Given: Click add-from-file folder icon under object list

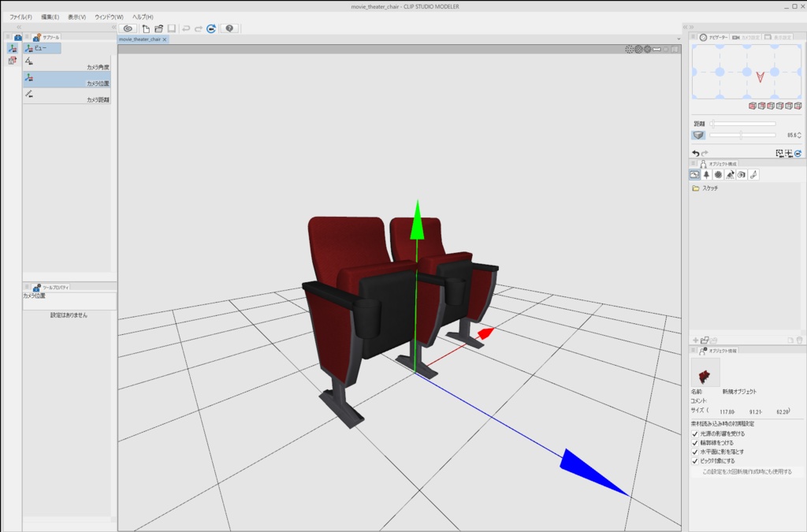Looking at the screenshot, I should (705, 340).
